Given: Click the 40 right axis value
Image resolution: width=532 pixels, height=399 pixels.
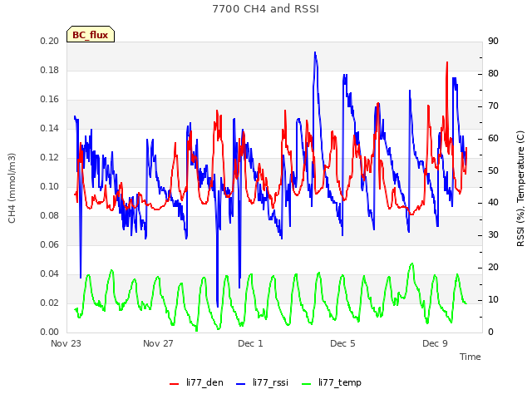Looking at the screenshot, I should click(493, 203).
